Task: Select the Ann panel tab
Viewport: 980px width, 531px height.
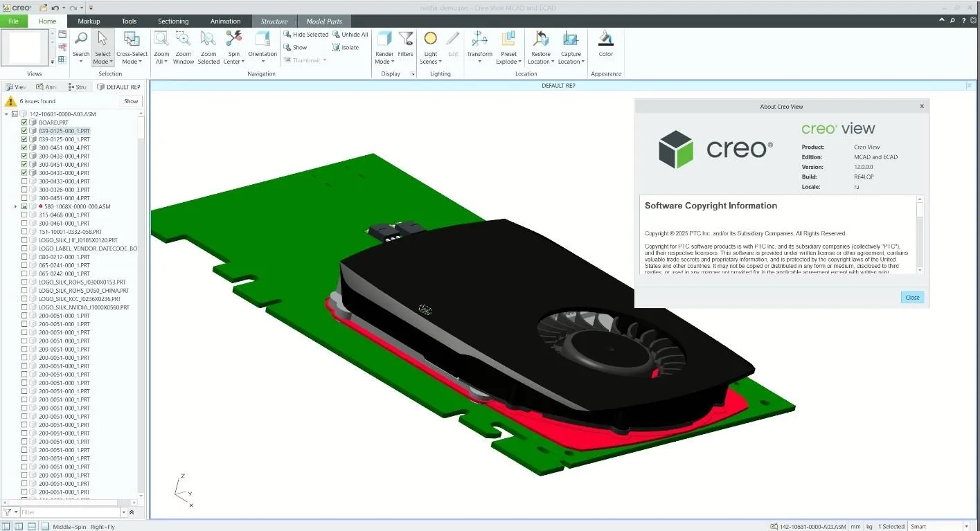Action: (46, 87)
